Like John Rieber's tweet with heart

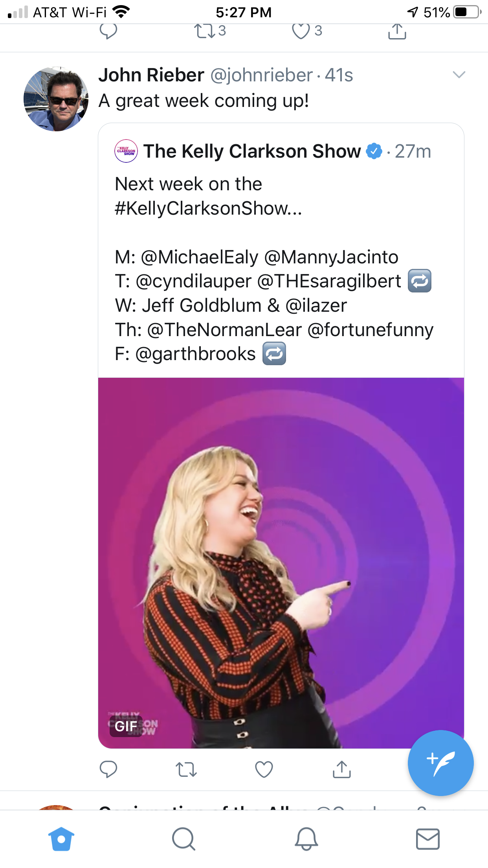(264, 769)
